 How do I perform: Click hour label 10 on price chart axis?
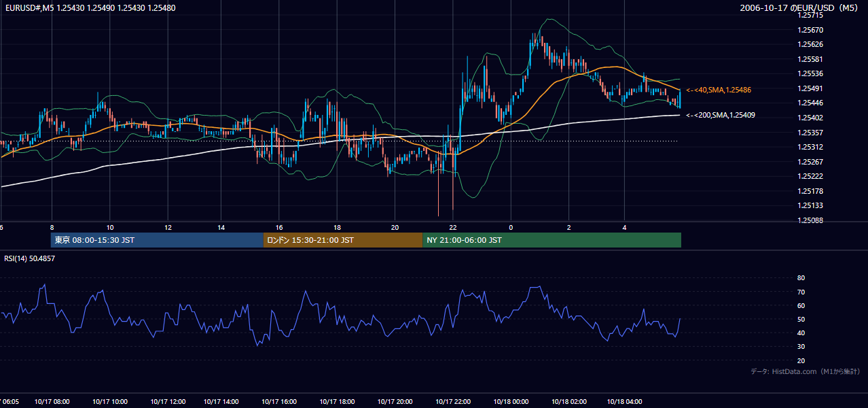(x=110, y=227)
